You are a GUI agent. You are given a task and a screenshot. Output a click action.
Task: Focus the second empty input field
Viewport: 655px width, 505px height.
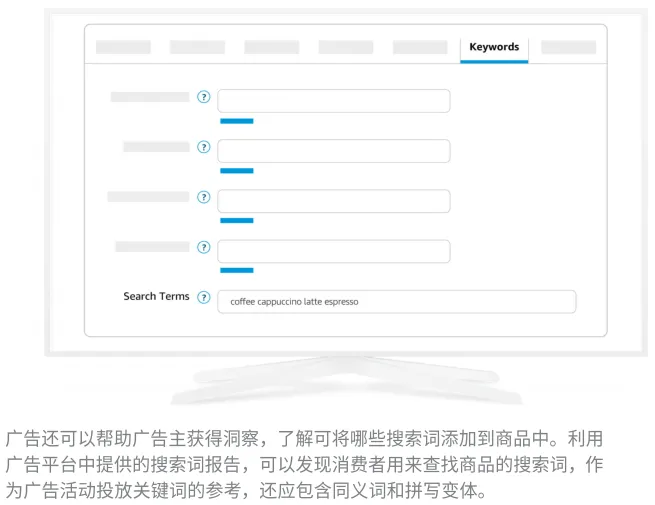pos(334,151)
